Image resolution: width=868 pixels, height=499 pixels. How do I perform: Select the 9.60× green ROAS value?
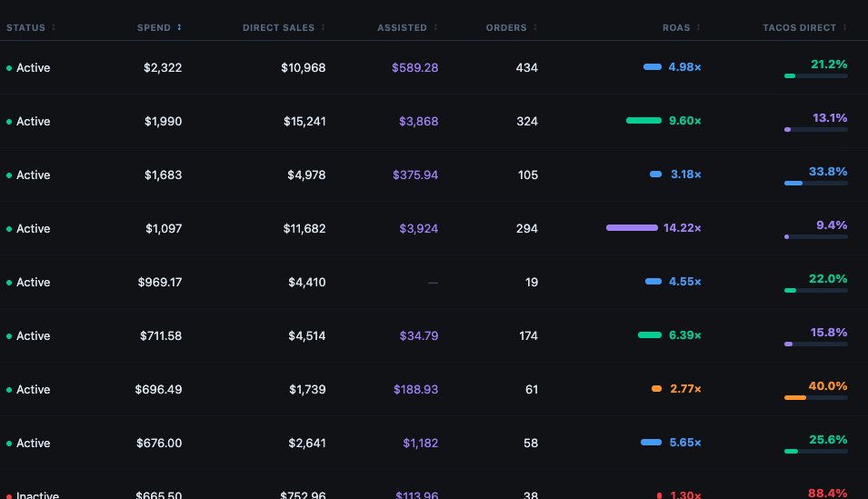(x=684, y=121)
